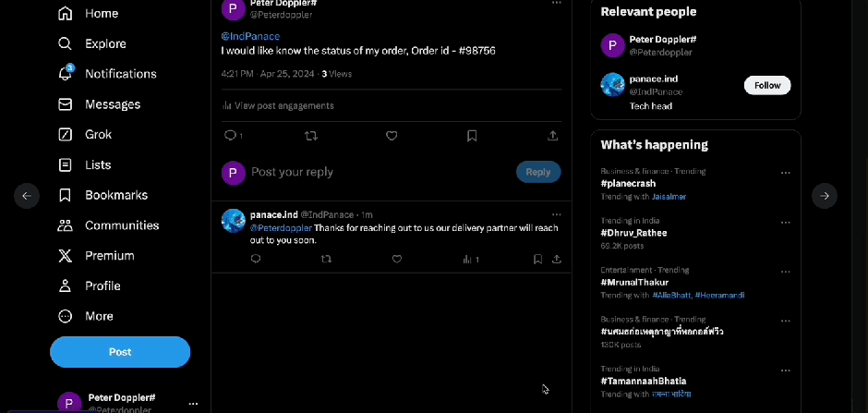Like the panace.ind reply
The image size is (868, 413).
pos(397,260)
